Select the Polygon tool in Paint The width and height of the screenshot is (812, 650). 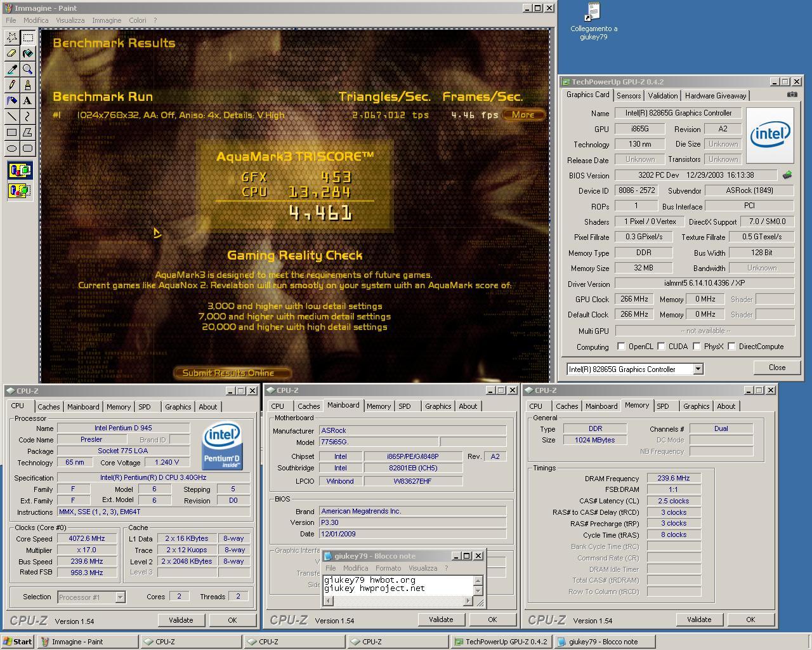click(x=28, y=133)
